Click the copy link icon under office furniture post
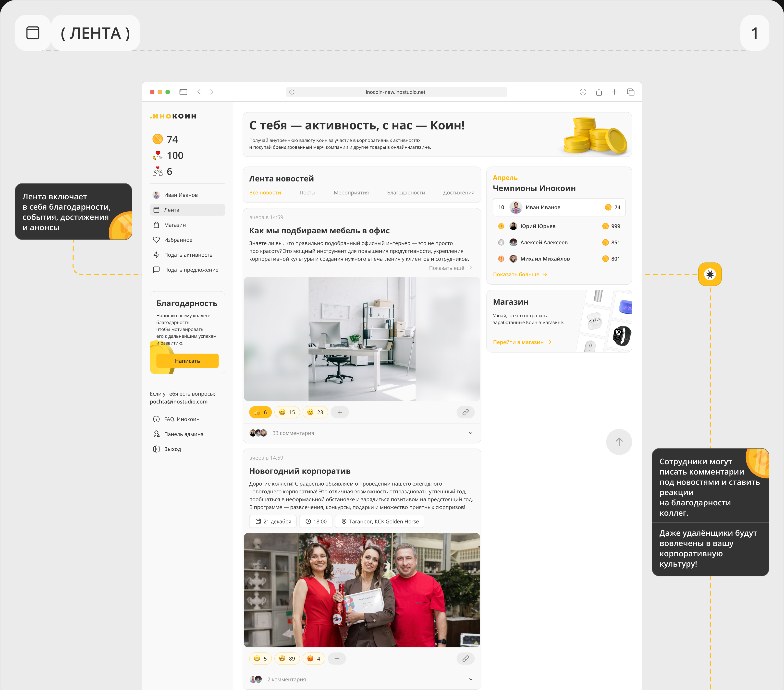784x690 pixels. (x=465, y=412)
